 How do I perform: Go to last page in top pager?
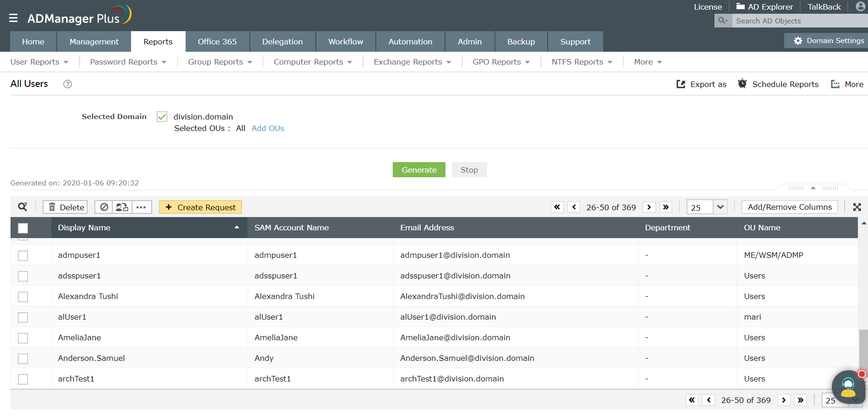[666, 207]
